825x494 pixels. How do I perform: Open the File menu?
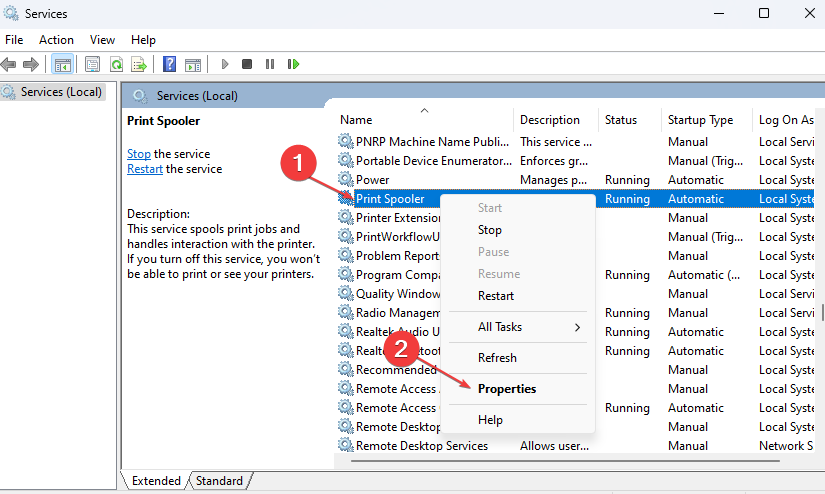[14, 40]
